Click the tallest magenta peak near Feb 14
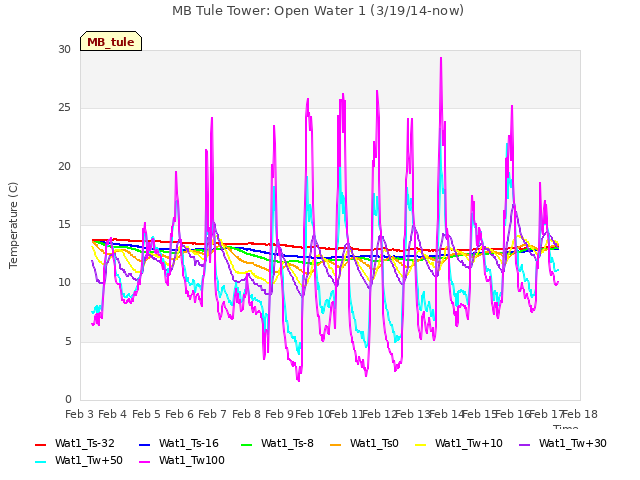640x480 pixels. pos(441,58)
